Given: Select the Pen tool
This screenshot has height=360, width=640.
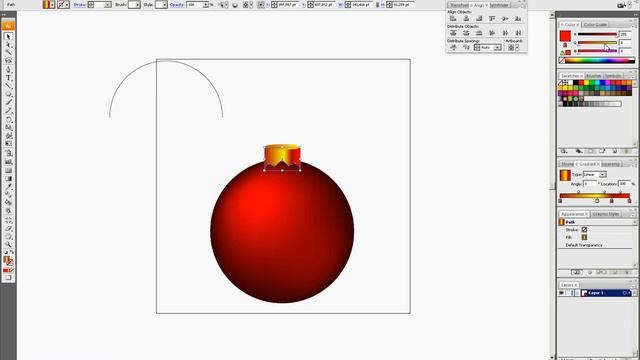Looking at the screenshot, I should [8, 70].
